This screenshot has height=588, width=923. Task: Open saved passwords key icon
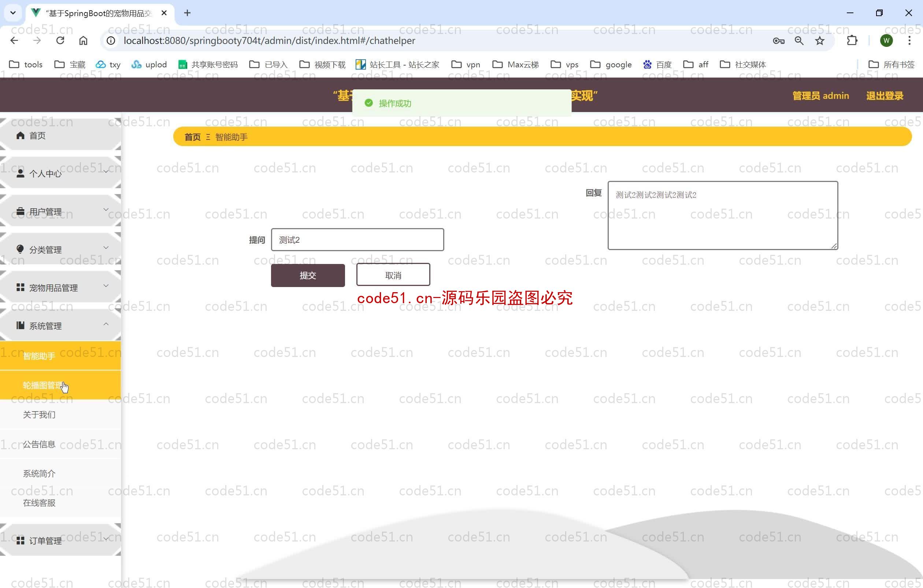pos(778,41)
